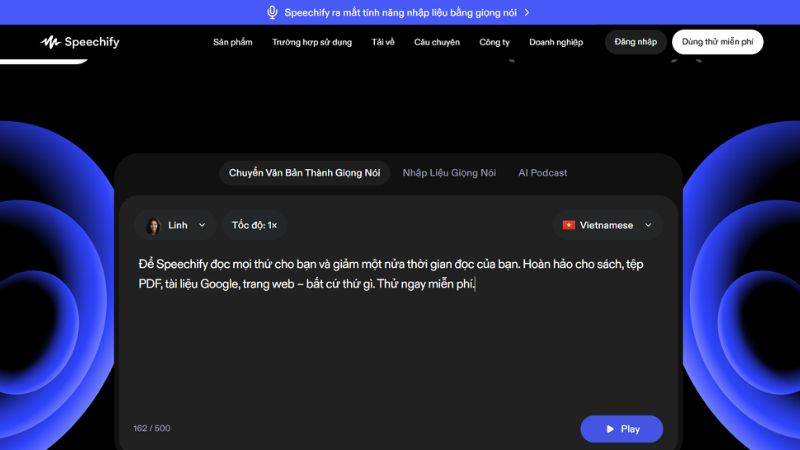This screenshot has width=800, height=450.
Task: Click the Speechify brand name text
Action: [92, 42]
